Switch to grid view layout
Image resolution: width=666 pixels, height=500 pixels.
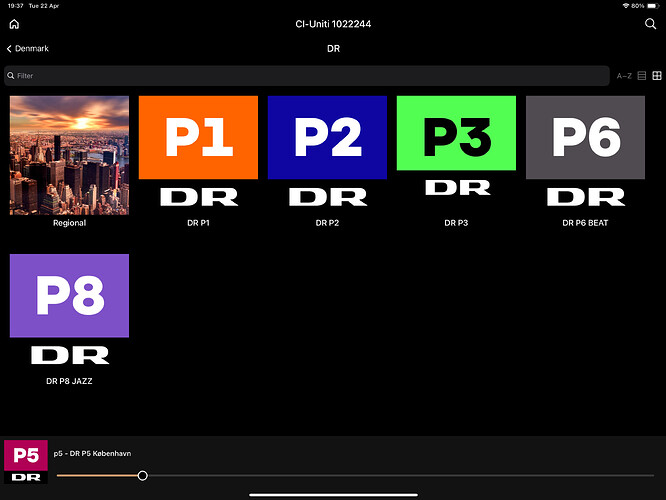(x=657, y=76)
